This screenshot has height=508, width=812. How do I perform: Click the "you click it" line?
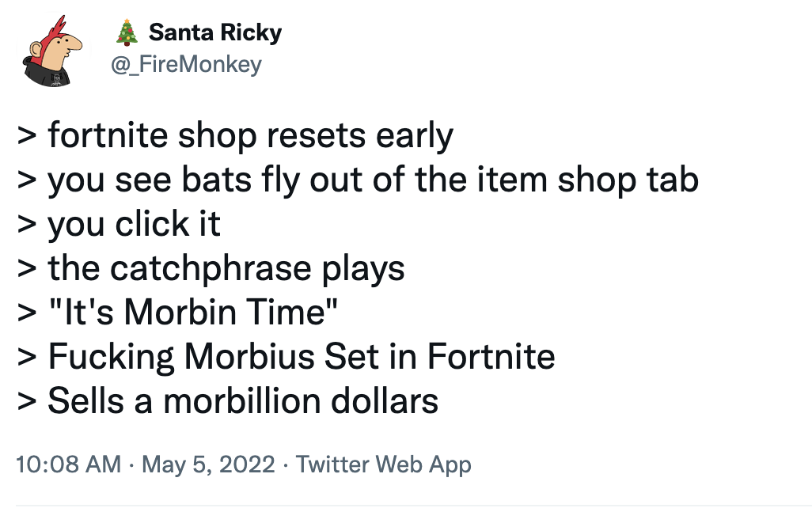coord(134,225)
